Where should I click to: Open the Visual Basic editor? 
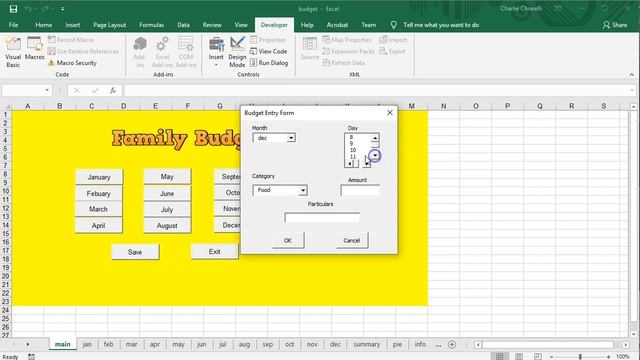coord(13,52)
